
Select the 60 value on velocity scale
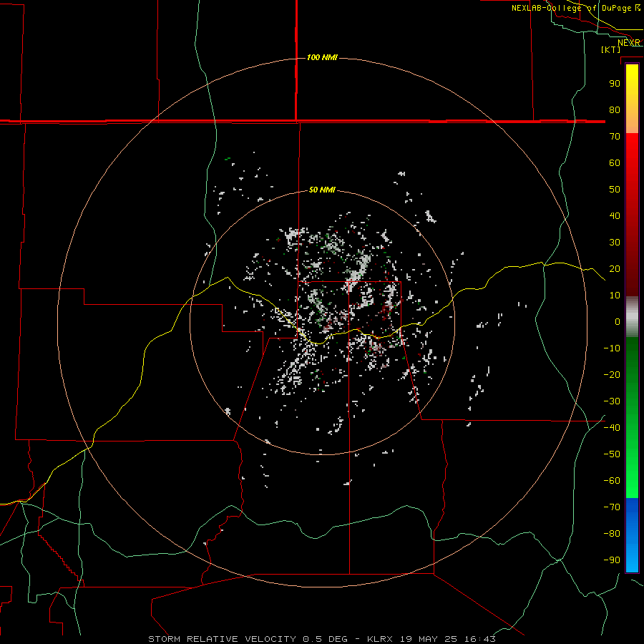click(x=615, y=163)
